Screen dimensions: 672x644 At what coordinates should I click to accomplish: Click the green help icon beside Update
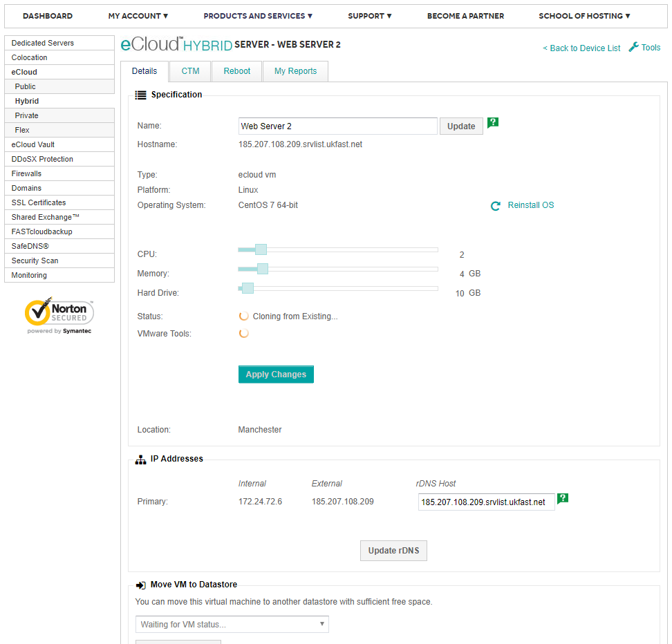[493, 122]
